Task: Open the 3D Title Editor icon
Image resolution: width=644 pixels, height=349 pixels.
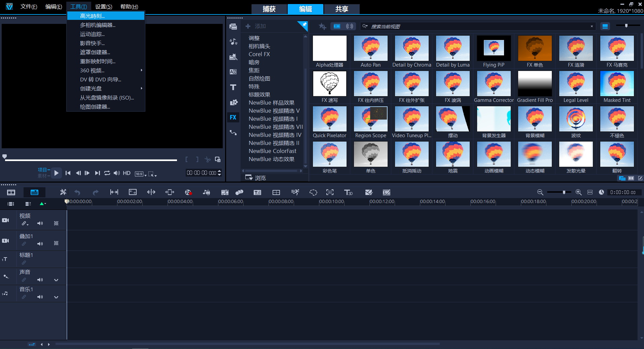Action: pos(348,192)
